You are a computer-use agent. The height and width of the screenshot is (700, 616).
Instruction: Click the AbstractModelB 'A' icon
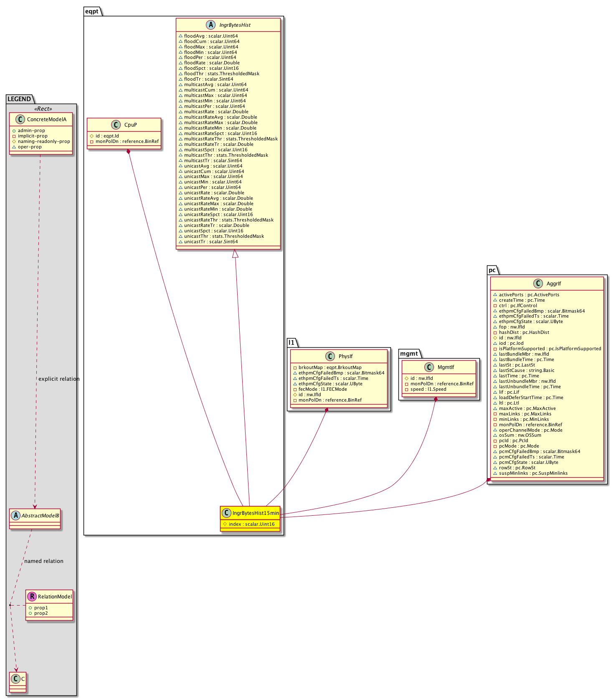click(x=16, y=516)
